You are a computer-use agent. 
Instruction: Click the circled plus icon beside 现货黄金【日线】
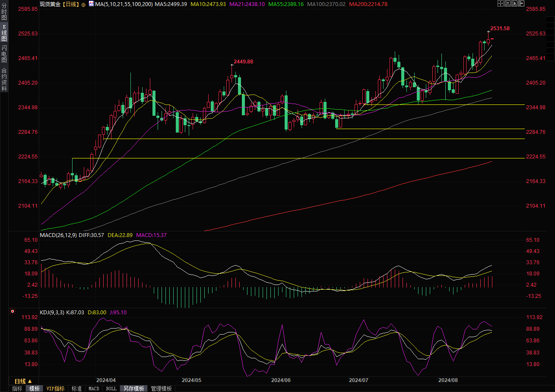point(83,4)
